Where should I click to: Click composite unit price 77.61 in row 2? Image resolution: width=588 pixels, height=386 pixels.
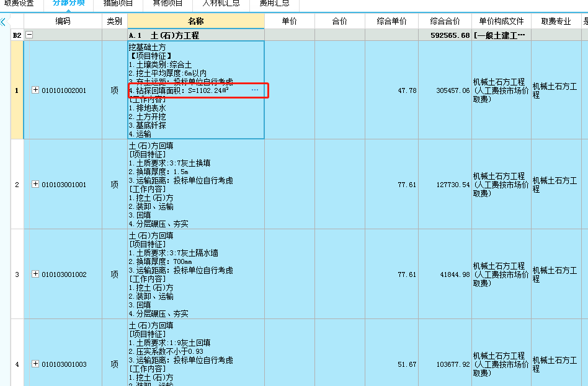tap(407, 185)
